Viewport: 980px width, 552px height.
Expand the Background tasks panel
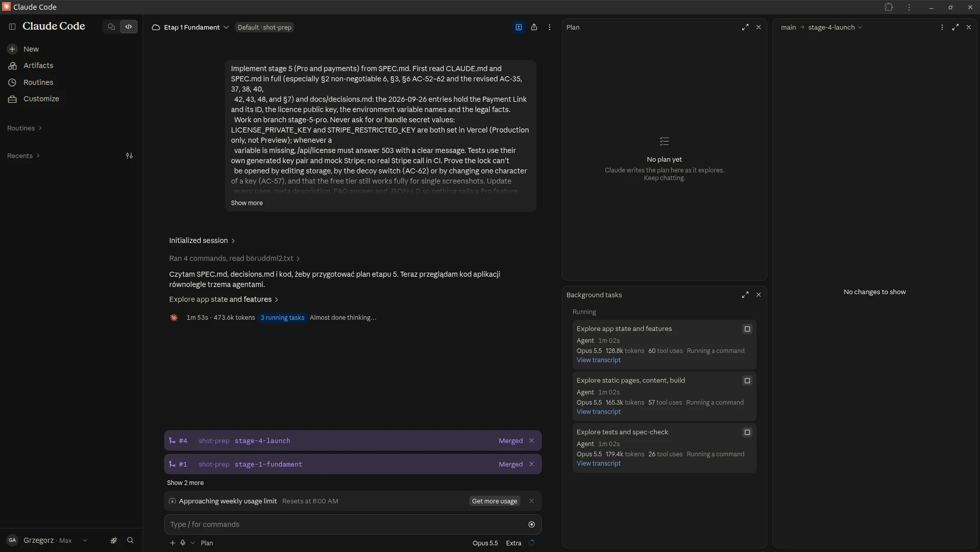pos(745,295)
